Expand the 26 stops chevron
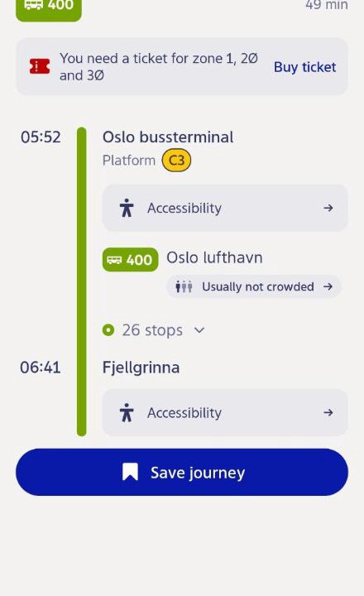 (x=199, y=330)
